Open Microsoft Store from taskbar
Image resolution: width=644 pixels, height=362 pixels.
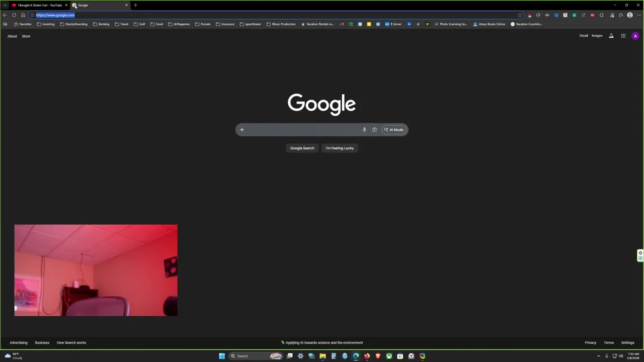400,356
